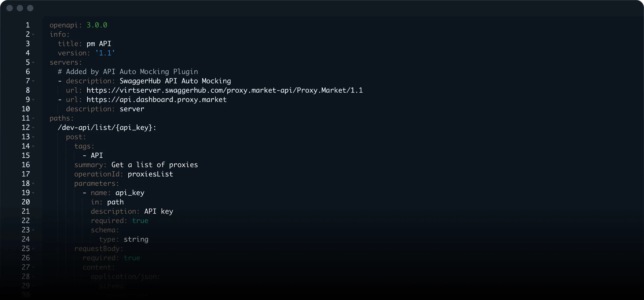Screen dimensions: 644x300
Task: Fold the requestBody block at line 25
Action: pyautogui.click(x=33, y=249)
